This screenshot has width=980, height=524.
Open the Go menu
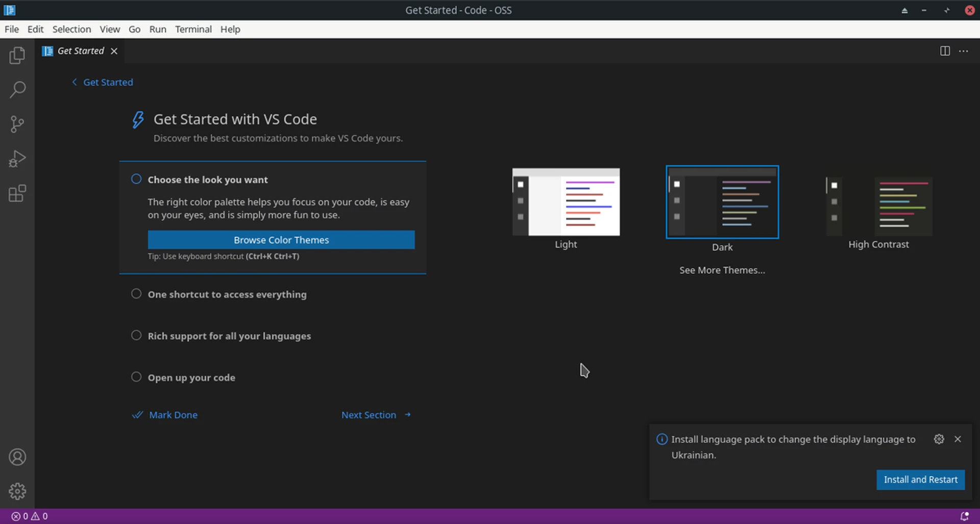[135, 29]
